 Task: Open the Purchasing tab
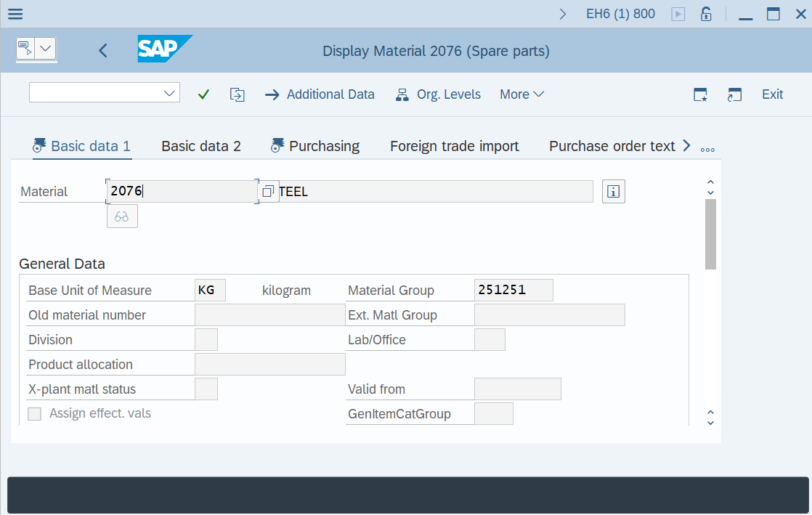pyautogui.click(x=315, y=146)
